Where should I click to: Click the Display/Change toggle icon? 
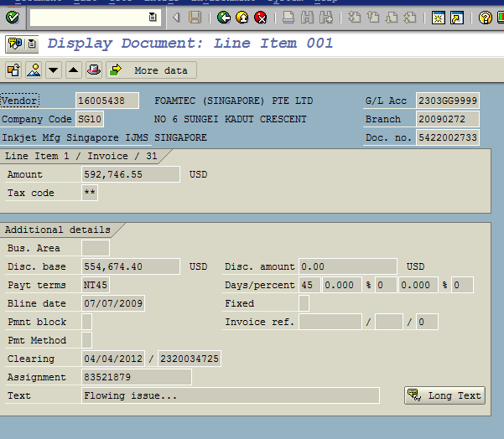[x=13, y=70]
